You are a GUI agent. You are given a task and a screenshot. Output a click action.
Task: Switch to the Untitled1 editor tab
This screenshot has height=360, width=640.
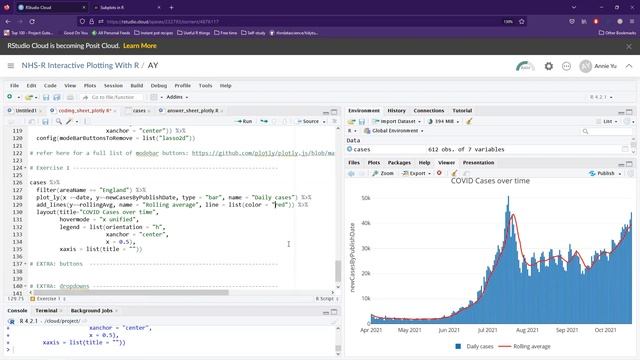pyautogui.click(x=26, y=111)
